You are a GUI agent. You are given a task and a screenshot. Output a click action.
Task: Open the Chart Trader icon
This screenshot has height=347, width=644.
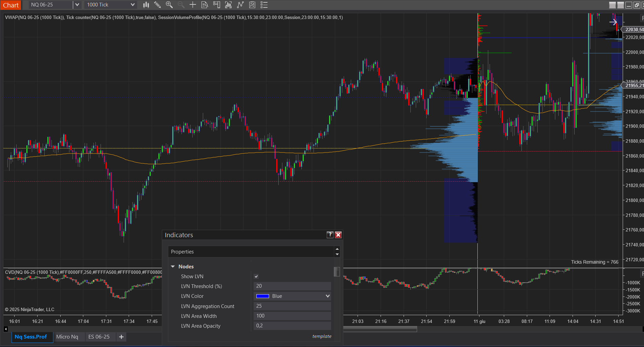217,5
